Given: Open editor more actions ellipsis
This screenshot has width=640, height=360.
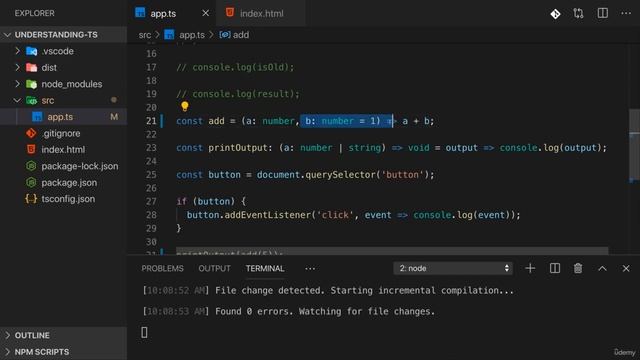Looking at the screenshot, I should (626, 13).
